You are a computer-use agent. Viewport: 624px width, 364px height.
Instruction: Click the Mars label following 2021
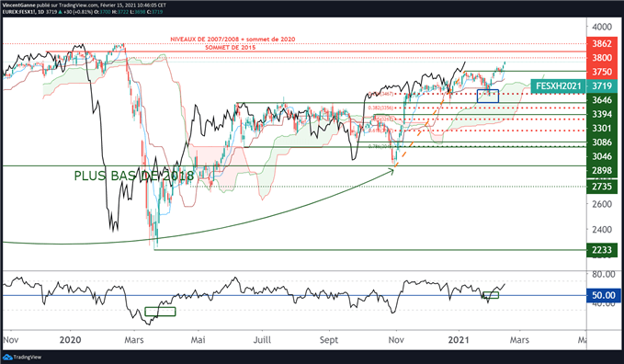(519, 340)
